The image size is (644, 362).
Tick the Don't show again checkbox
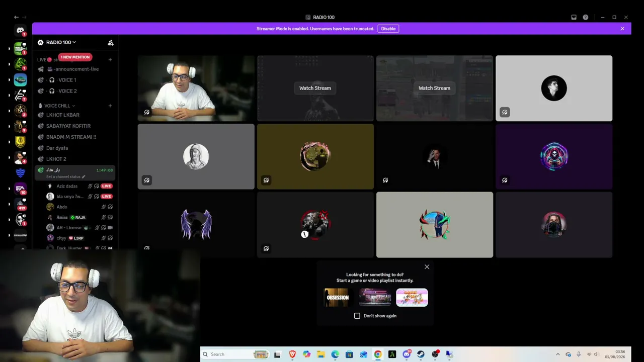[x=357, y=316]
